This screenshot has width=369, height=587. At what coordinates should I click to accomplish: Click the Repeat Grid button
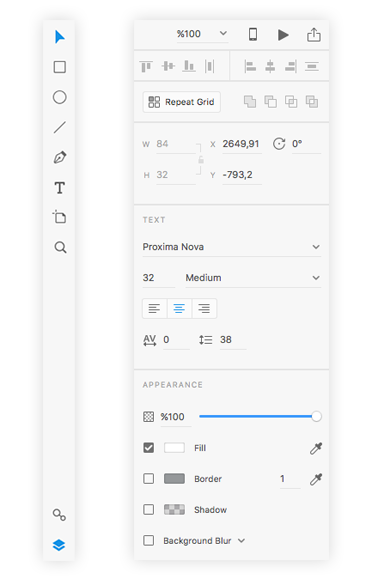point(182,102)
